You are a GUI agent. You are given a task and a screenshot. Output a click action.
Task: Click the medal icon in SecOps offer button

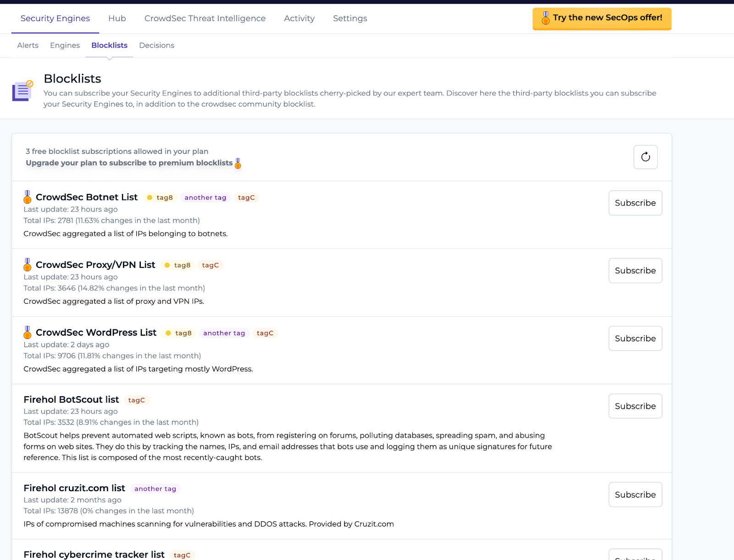click(545, 18)
